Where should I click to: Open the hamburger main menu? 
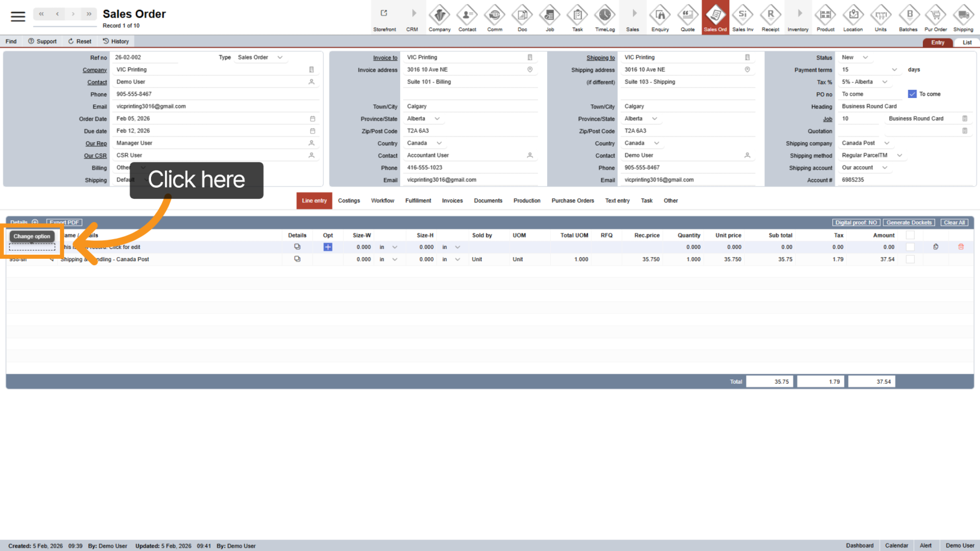click(x=18, y=16)
